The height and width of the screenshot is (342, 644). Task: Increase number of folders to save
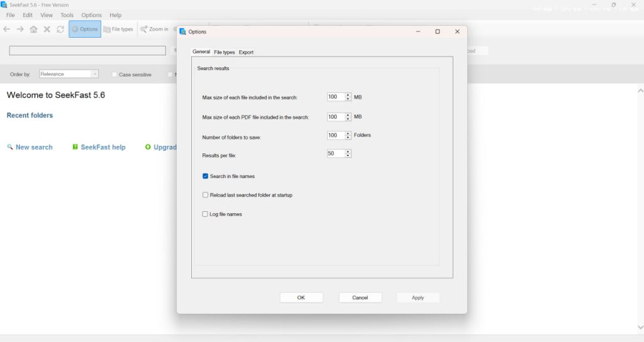[348, 133]
